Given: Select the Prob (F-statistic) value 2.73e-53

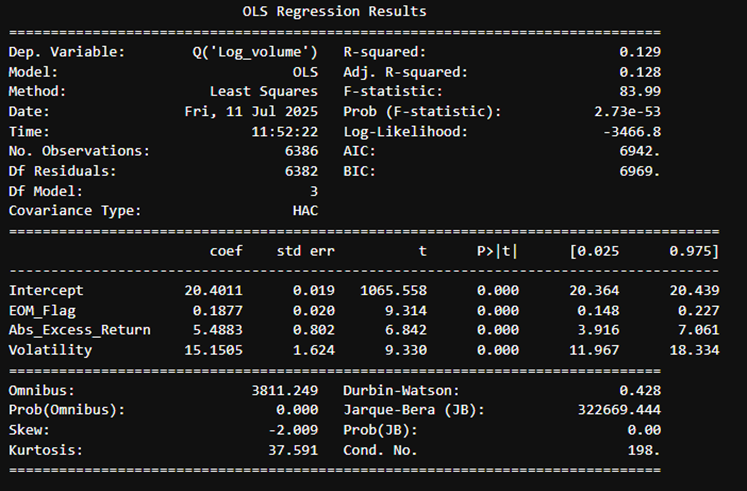Looking at the screenshot, I should pos(627,111).
